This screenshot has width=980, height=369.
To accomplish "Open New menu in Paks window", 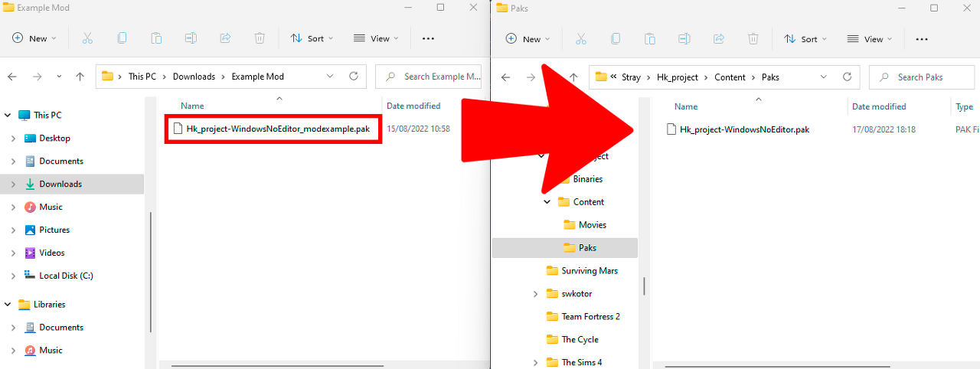I will 528,38.
